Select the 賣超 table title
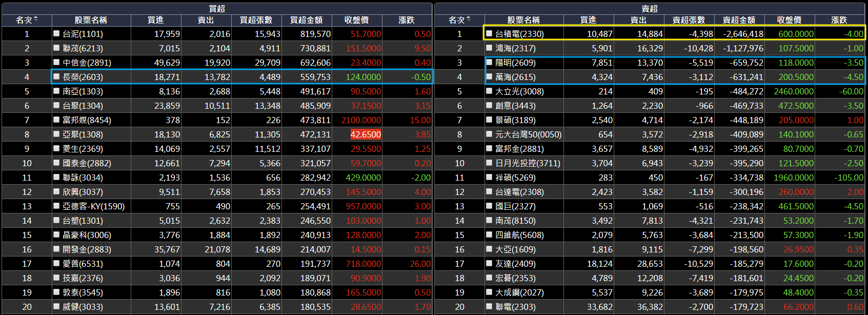 point(650,9)
